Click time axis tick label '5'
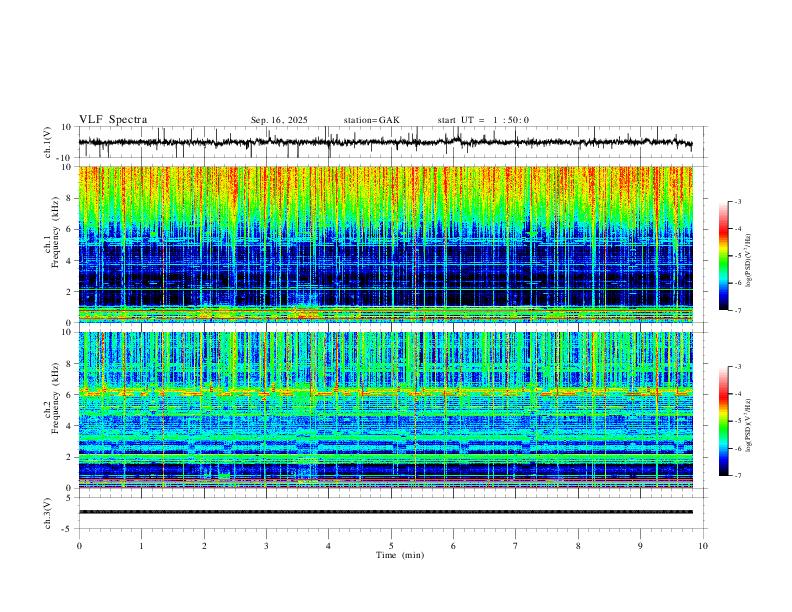 tap(391, 546)
